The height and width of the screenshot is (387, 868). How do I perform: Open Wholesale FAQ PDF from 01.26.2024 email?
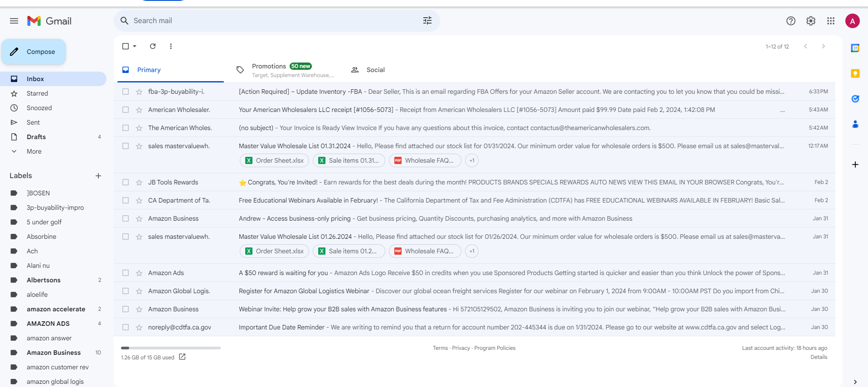[x=425, y=251]
